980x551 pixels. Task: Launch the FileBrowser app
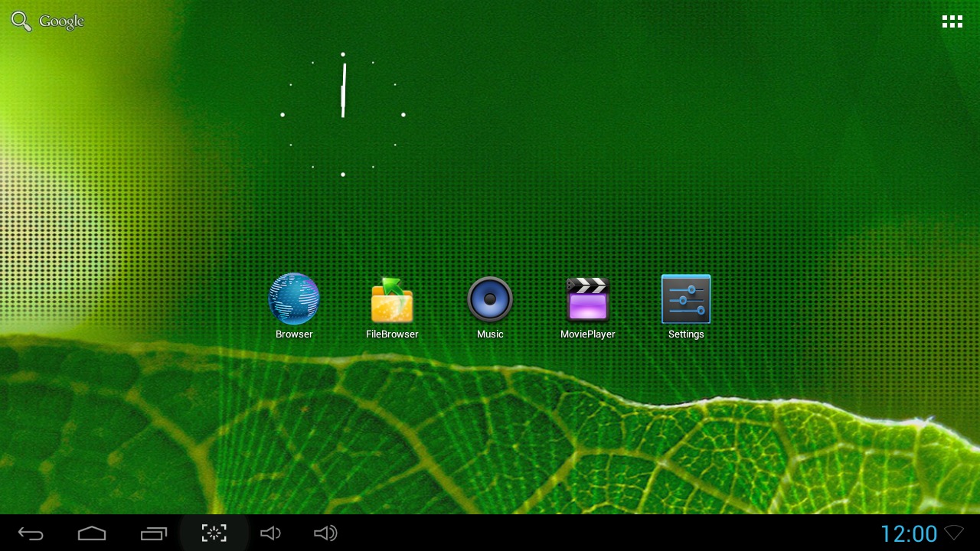pos(392,306)
